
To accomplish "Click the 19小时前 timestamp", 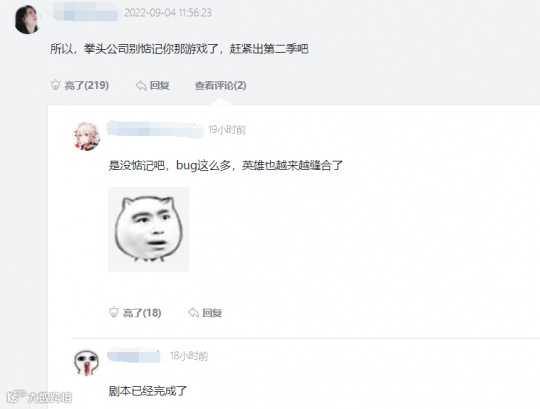I will point(227,130).
